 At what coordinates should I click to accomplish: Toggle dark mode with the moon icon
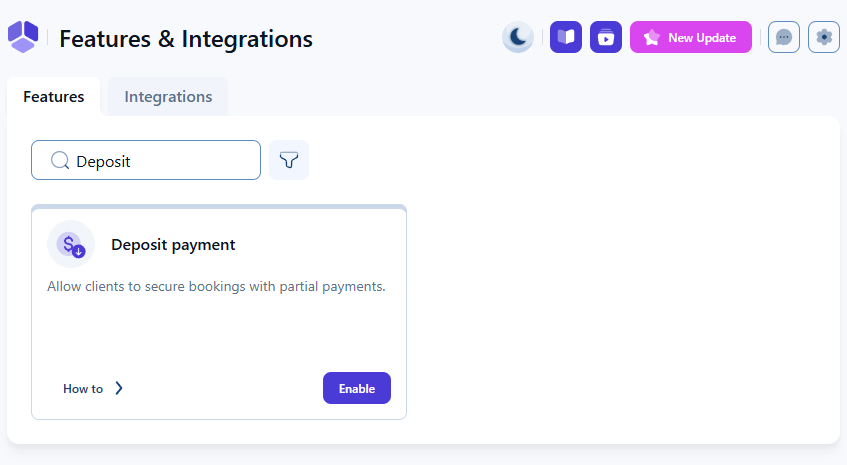coord(518,38)
